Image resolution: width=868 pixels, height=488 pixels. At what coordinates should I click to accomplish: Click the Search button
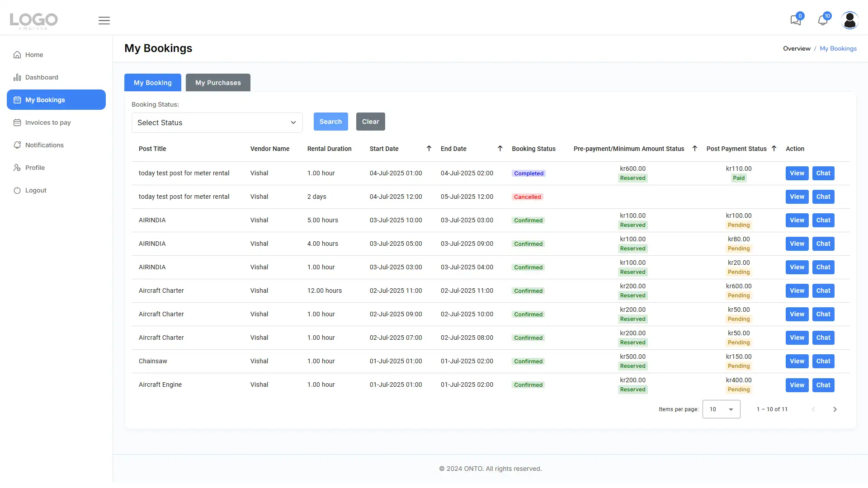click(331, 122)
